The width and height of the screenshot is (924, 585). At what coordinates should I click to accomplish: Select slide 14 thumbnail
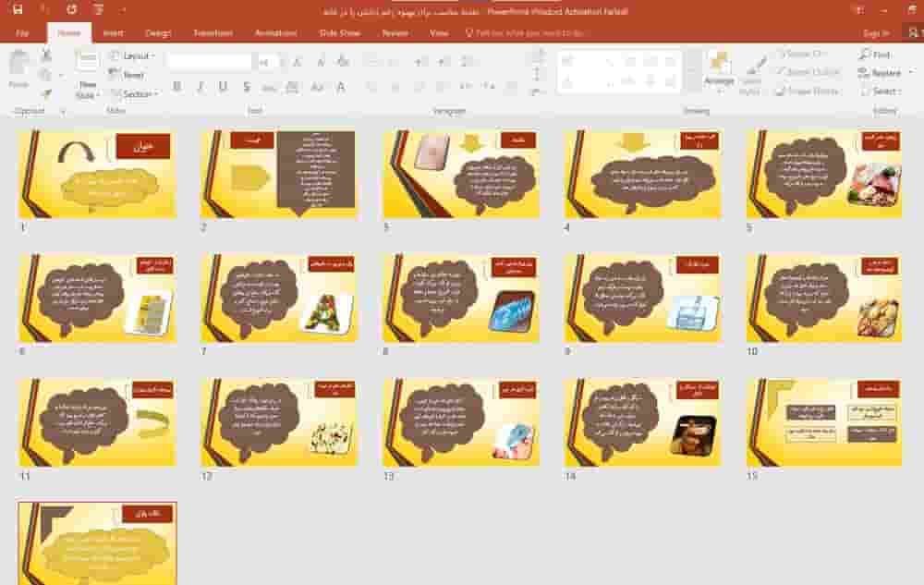point(643,423)
